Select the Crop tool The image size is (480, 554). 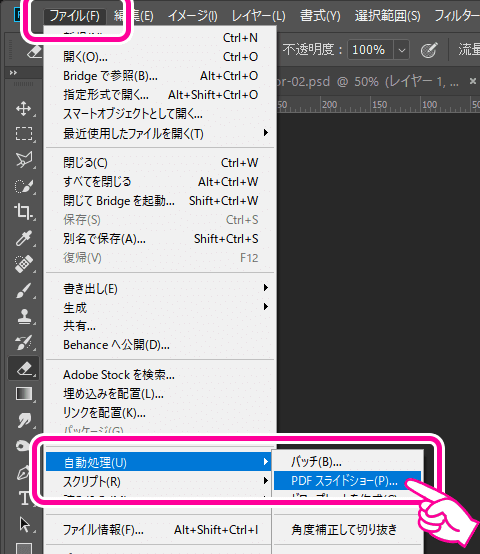[24, 212]
